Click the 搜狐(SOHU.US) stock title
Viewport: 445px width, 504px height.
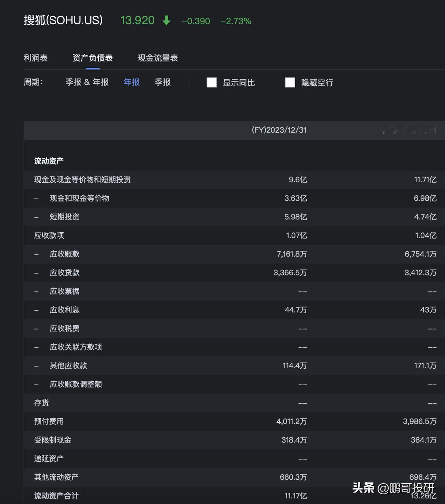coord(63,20)
